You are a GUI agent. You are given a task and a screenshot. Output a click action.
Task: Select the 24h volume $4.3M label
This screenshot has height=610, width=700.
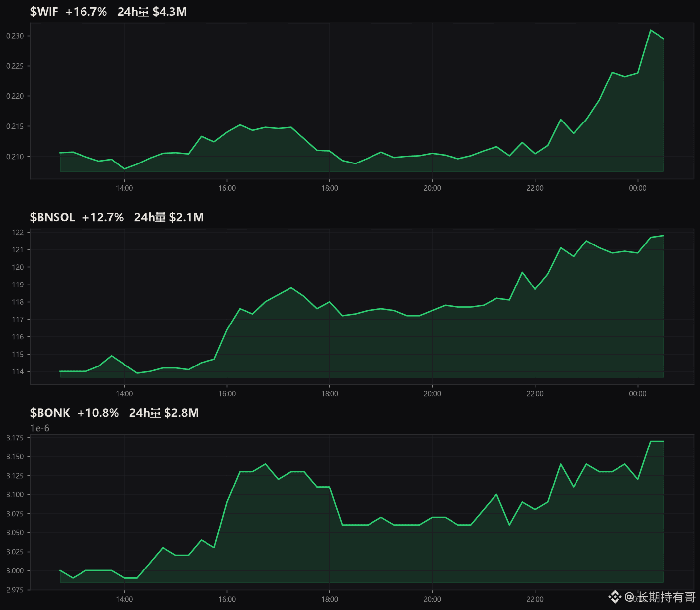point(152,12)
